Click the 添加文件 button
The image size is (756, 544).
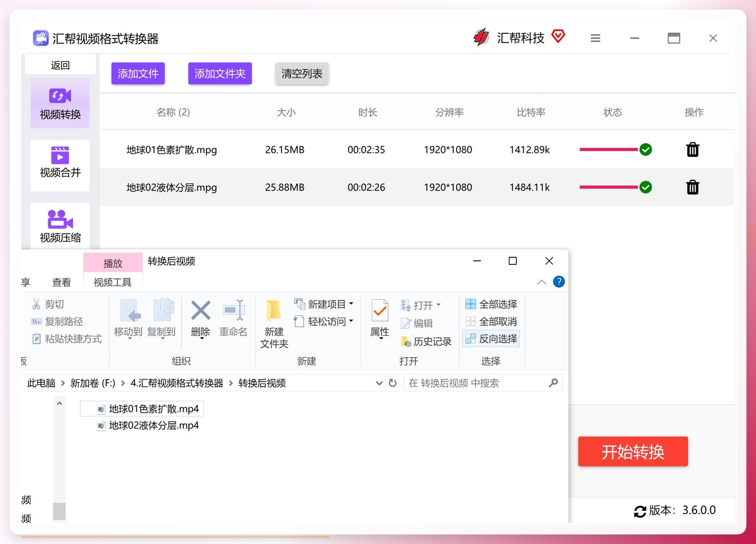click(x=138, y=74)
